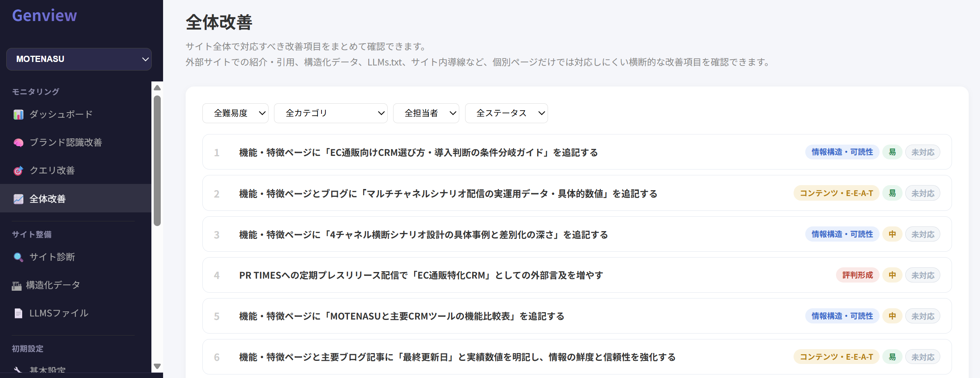Click 易 difficulty badge on item 6

[892, 357]
